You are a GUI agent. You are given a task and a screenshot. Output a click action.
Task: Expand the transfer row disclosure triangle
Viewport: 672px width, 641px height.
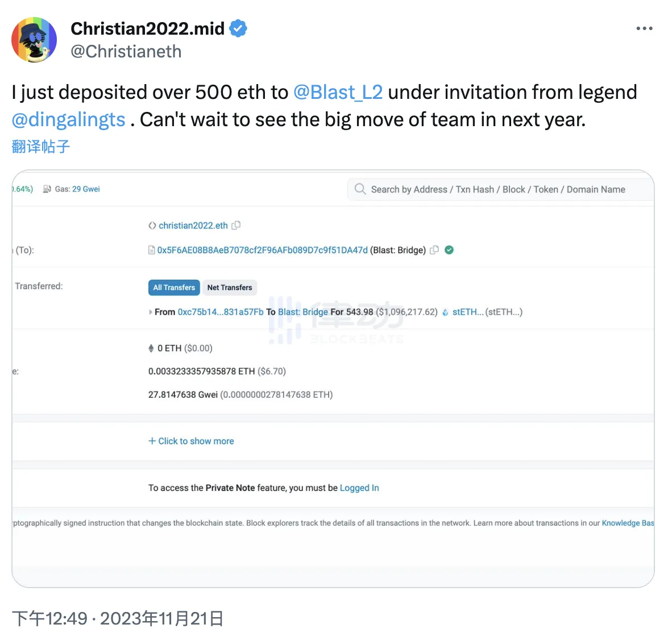coord(150,312)
